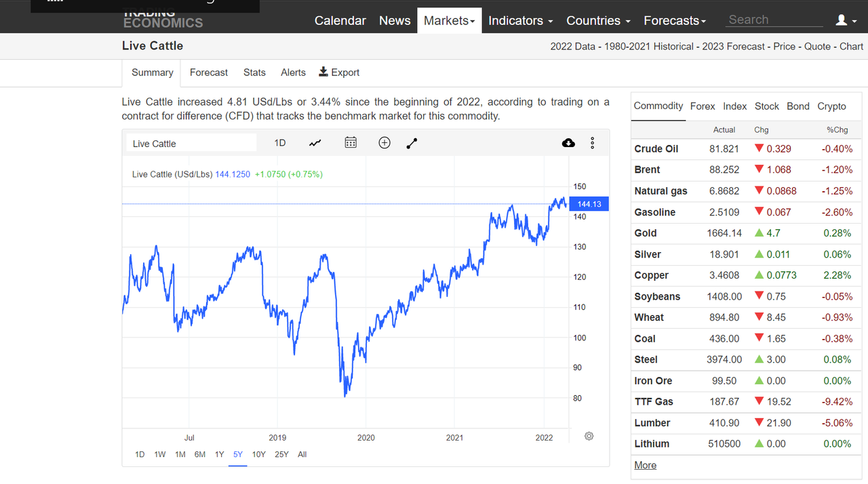
Task: Select the 10Y time range
Action: (258, 454)
